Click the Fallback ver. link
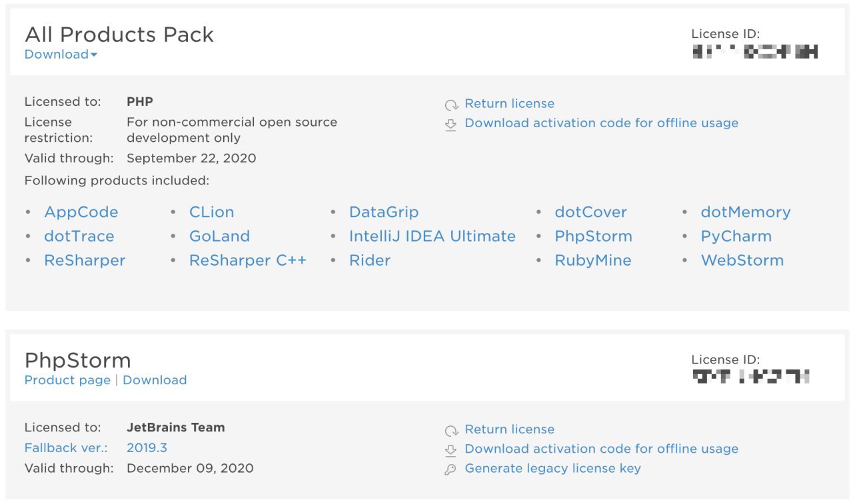This screenshot has height=504, width=853. click(x=66, y=448)
